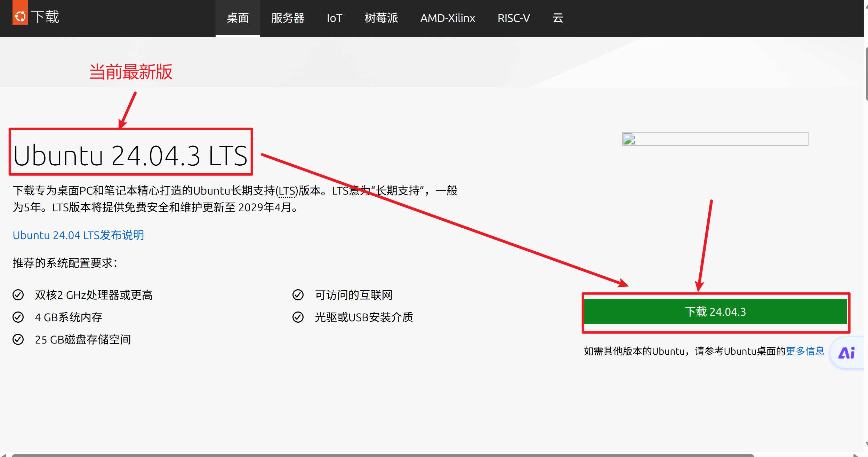This screenshot has height=457, width=868.
Task: Switch to the 桌面 tab
Action: point(238,18)
